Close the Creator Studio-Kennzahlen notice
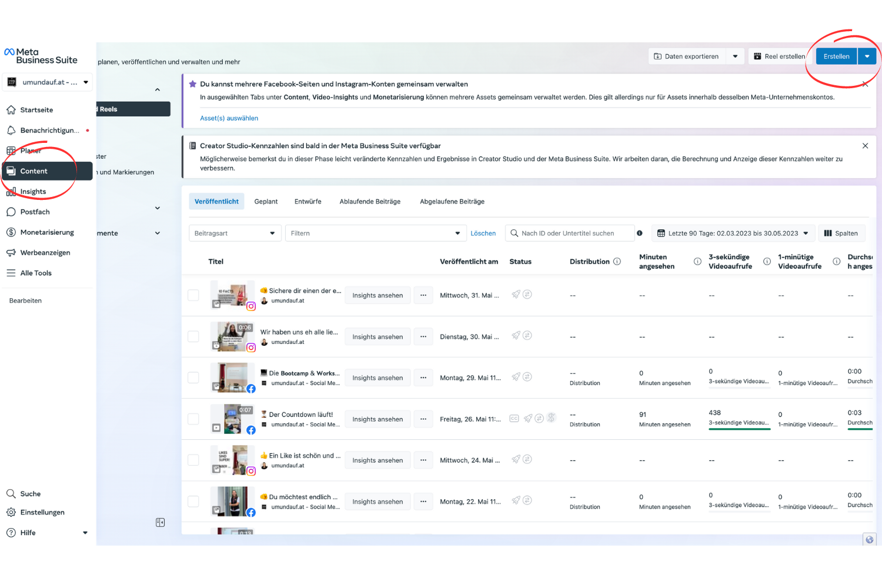 865,146
